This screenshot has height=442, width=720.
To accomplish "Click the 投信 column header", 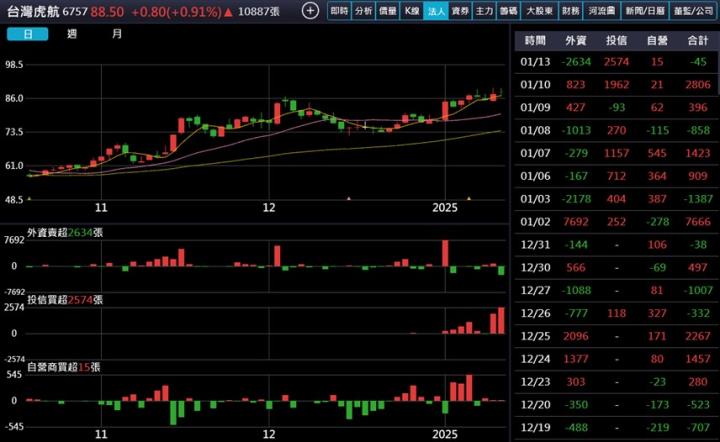I will (616, 40).
